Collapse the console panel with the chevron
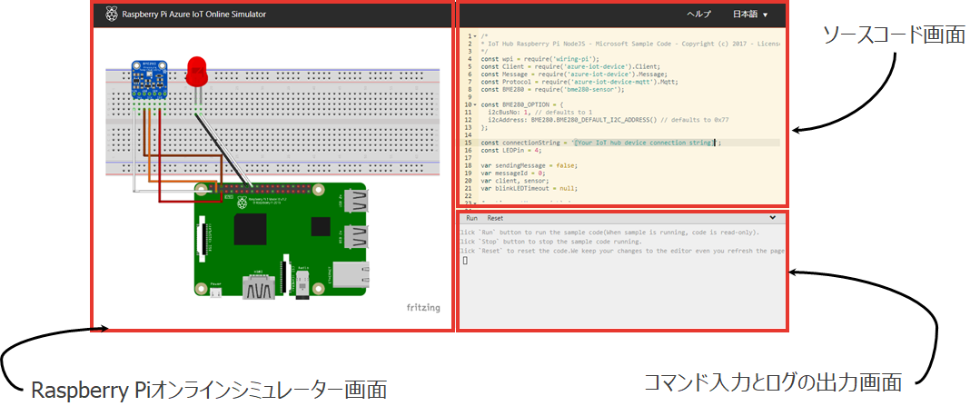This screenshot has height=416, width=980. tap(773, 217)
